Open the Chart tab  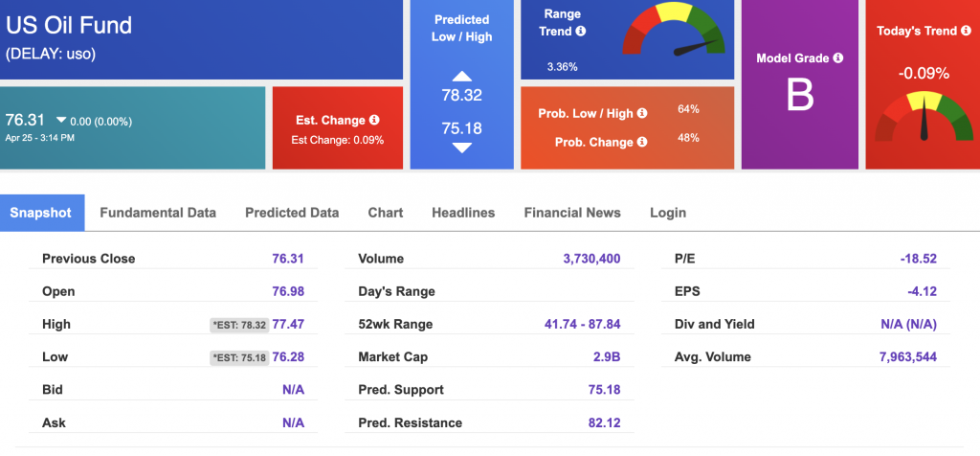(x=386, y=213)
